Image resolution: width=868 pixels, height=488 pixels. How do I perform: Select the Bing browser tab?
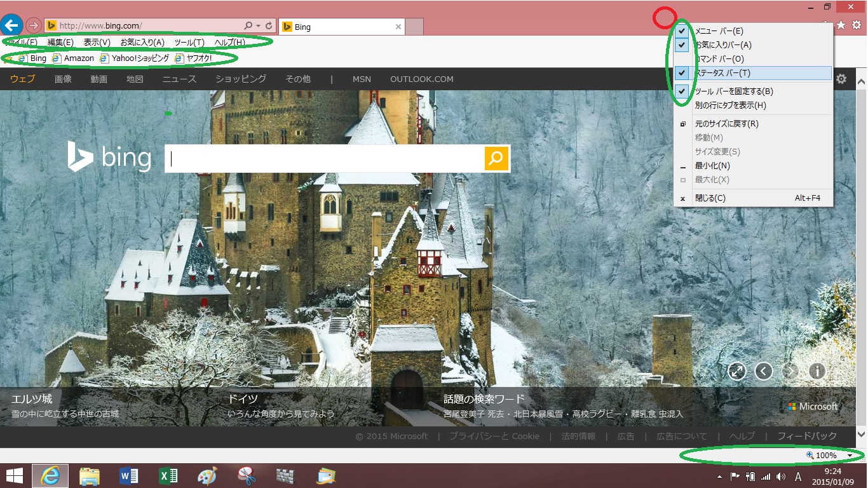click(342, 27)
